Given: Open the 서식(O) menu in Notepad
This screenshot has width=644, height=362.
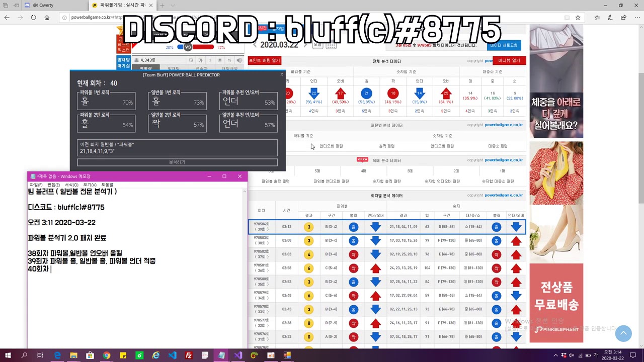Looking at the screenshot, I should (x=71, y=185).
